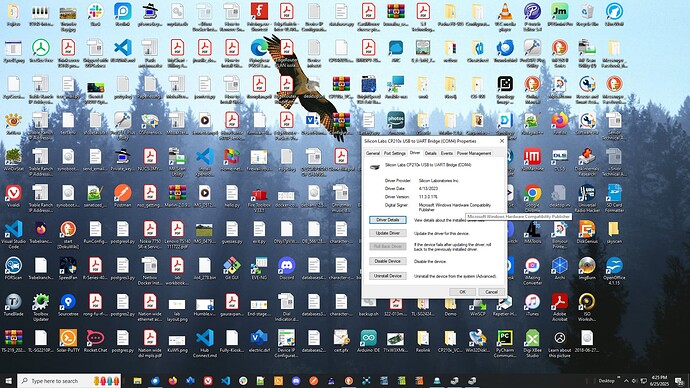The image size is (690, 388).
Task: Open the taskbar clock and date
Action: pyautogui.click(x=659, y=381)
